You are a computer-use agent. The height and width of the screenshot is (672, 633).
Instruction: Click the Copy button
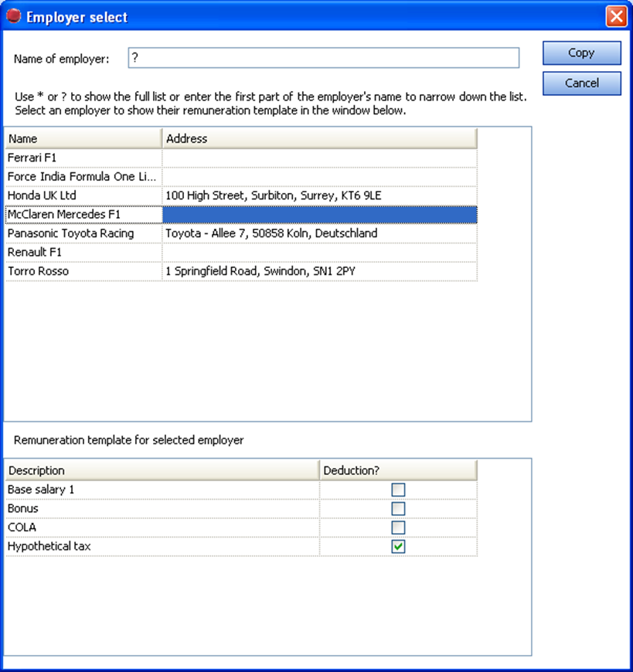[581, 53]
